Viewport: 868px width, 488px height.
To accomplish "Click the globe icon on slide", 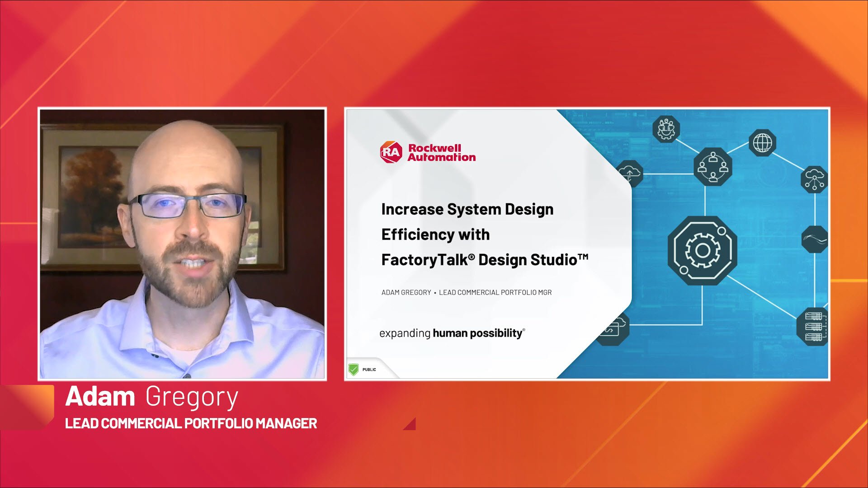I will point(763,143).
